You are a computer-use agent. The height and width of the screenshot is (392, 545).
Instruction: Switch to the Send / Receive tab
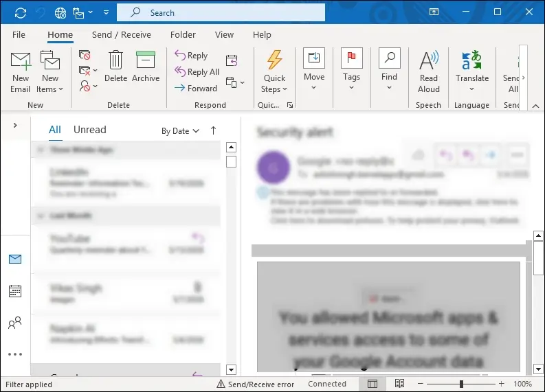[x=122, y=35]
